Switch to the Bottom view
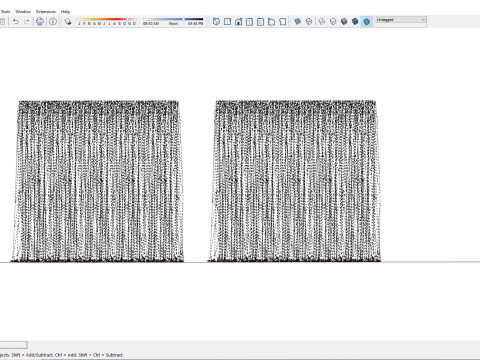The height and width of the screenshot is (360, 480). tap(283, 22)
